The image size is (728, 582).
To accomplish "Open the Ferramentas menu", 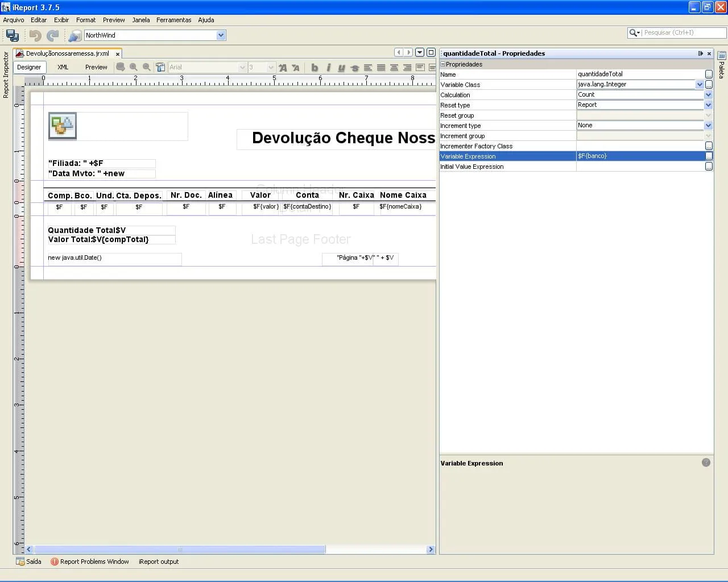I will [x=173, y=20].
